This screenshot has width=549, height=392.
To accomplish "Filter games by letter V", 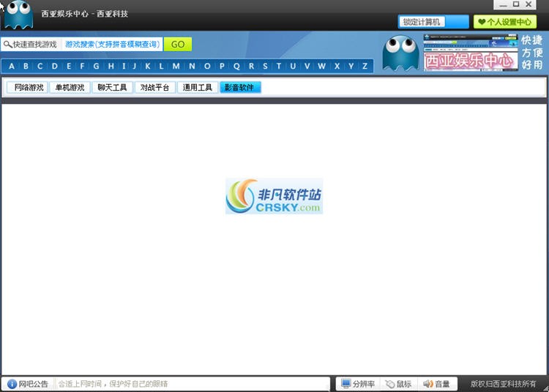I will [307, 66].
